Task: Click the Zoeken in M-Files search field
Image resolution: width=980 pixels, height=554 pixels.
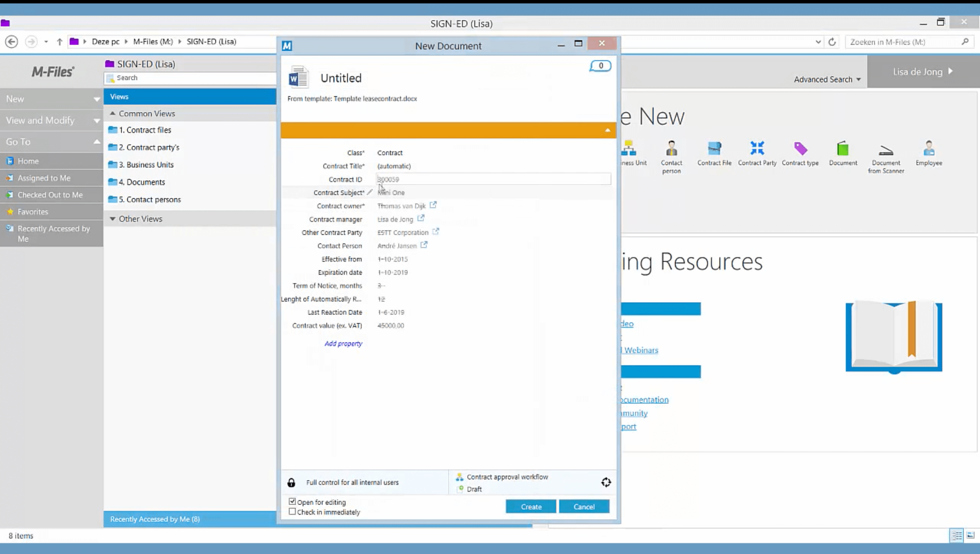Action: tap(909, 42)
